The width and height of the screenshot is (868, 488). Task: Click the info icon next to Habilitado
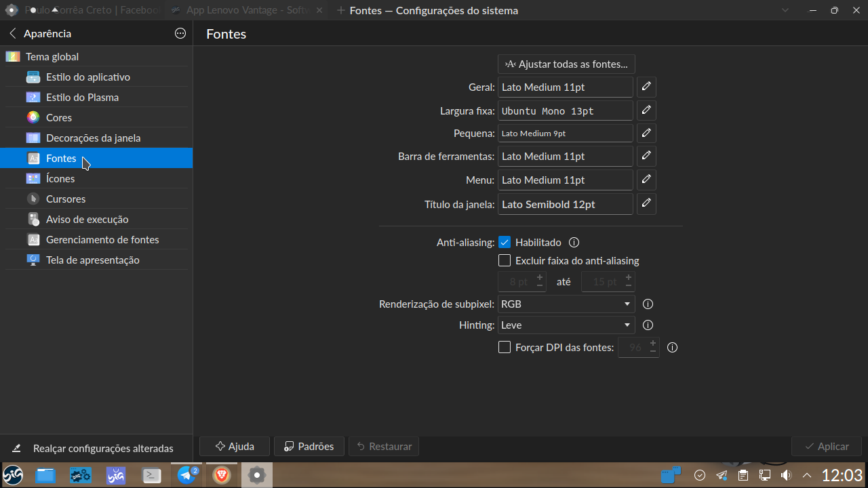click(574, 242)
